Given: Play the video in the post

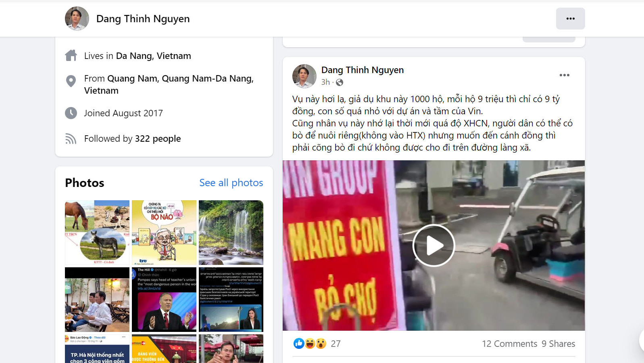Looking at the screenshot, I should pyautogui.click(x=434, y=245).
